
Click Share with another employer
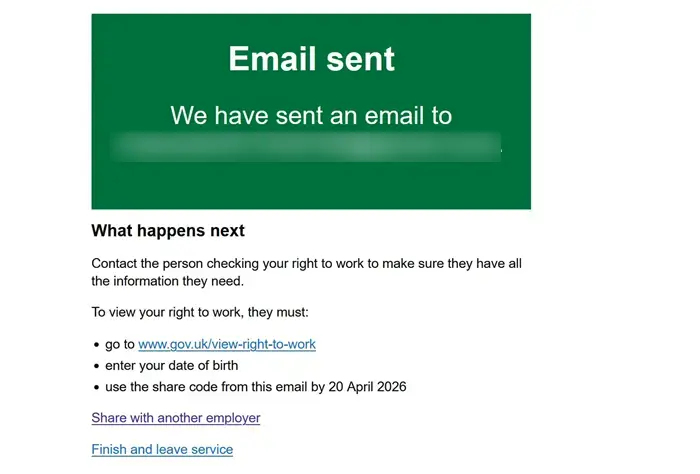point(176,418)
